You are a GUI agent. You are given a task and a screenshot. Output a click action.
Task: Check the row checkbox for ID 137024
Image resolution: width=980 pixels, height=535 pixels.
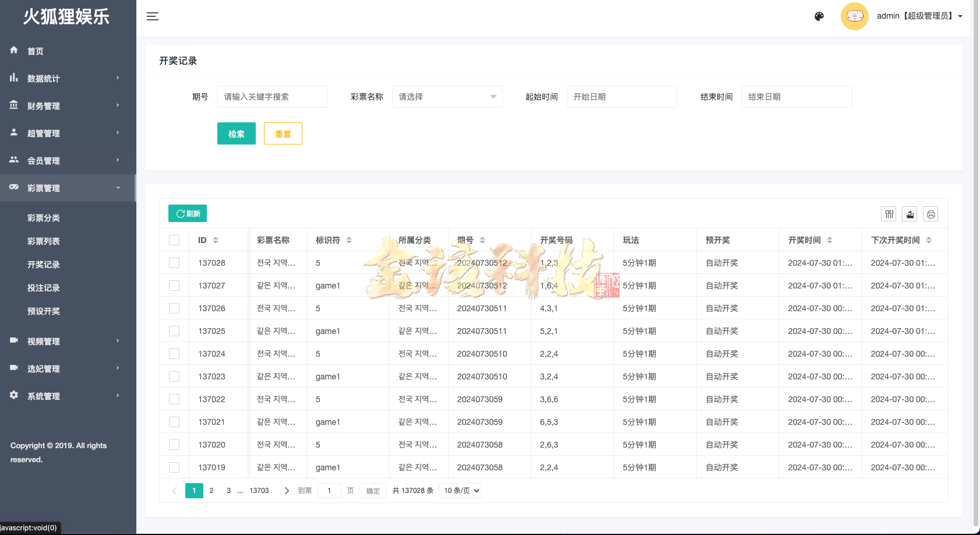coord(174,353)
